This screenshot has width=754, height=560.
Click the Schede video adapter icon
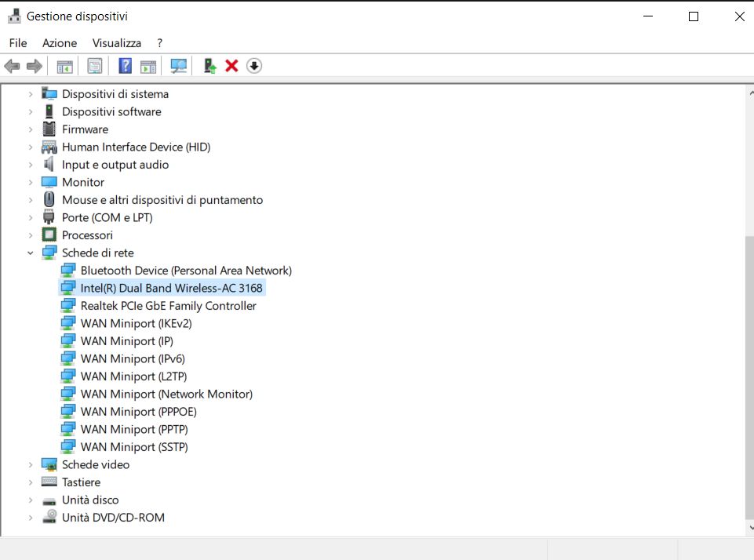click(x=49, y=464)
